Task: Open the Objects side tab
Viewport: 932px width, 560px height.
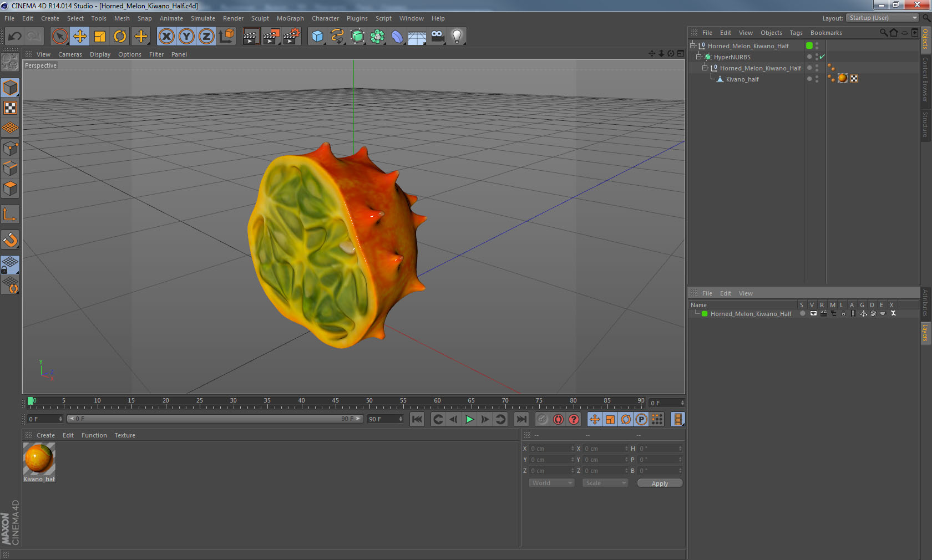Action: [x=925, y=39]
